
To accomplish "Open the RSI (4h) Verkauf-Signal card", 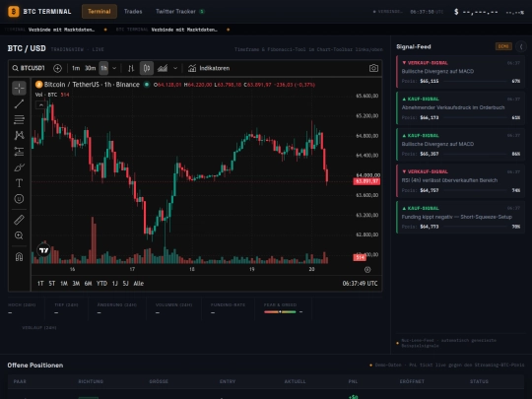I will [x=460, y=181].
